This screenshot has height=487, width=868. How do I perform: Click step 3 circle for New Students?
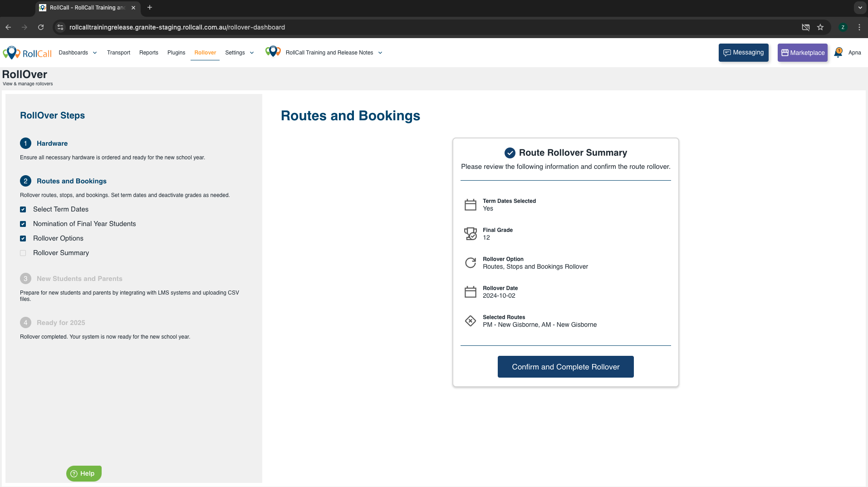25,279
